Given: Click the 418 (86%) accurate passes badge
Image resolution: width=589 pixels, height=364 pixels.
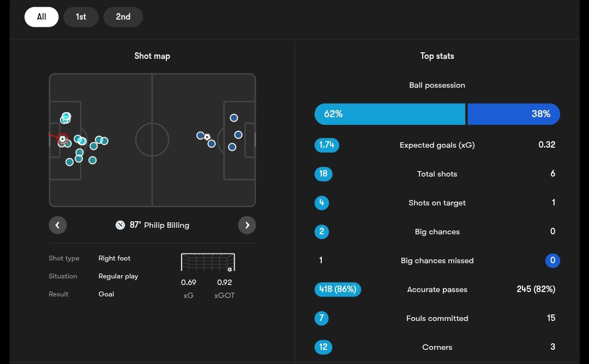Looking at the screenshot, I should [338, 289].
